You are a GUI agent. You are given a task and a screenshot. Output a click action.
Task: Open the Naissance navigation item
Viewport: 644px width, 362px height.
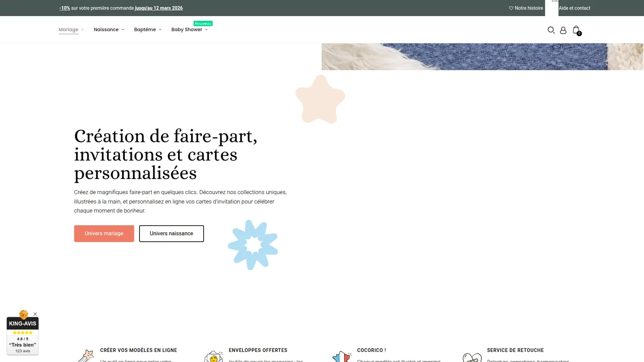[106, 30]
